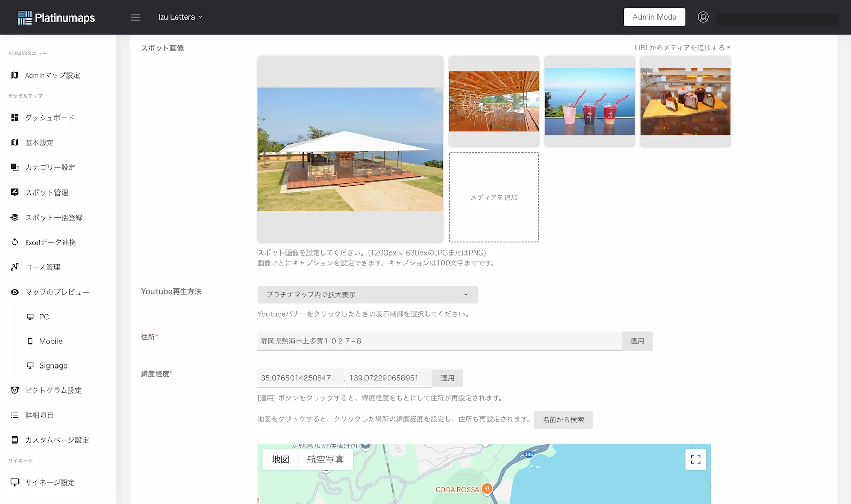This screenshot has height=504, width=851.
Task: Enable fullscreen view on the map
Action: 695,459
